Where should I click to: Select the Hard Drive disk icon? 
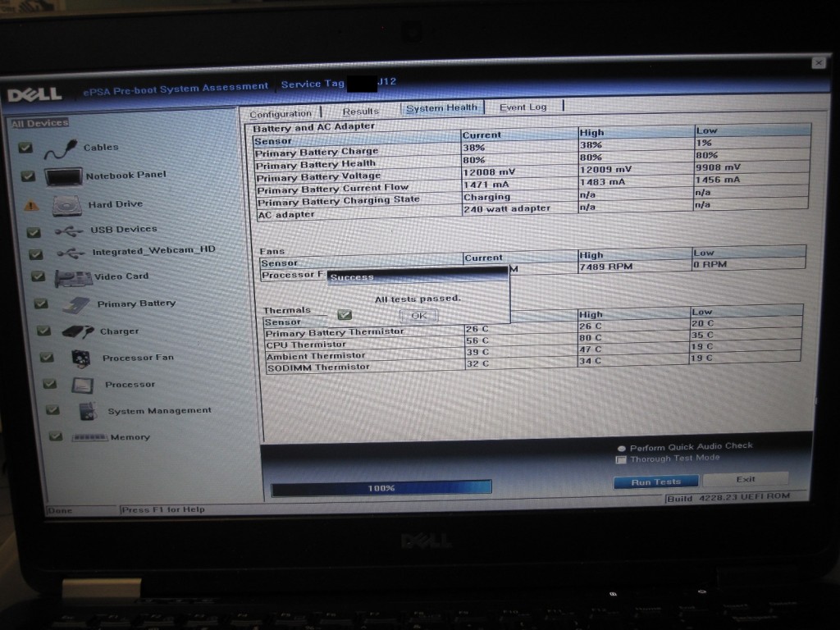click(x=67, y=206)
